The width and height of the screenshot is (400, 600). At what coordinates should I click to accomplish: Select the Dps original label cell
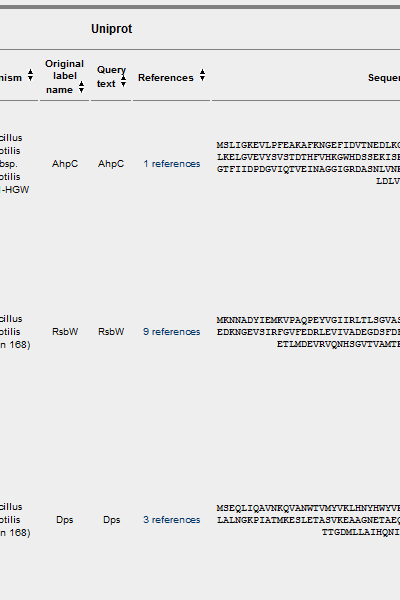[65, 520]
